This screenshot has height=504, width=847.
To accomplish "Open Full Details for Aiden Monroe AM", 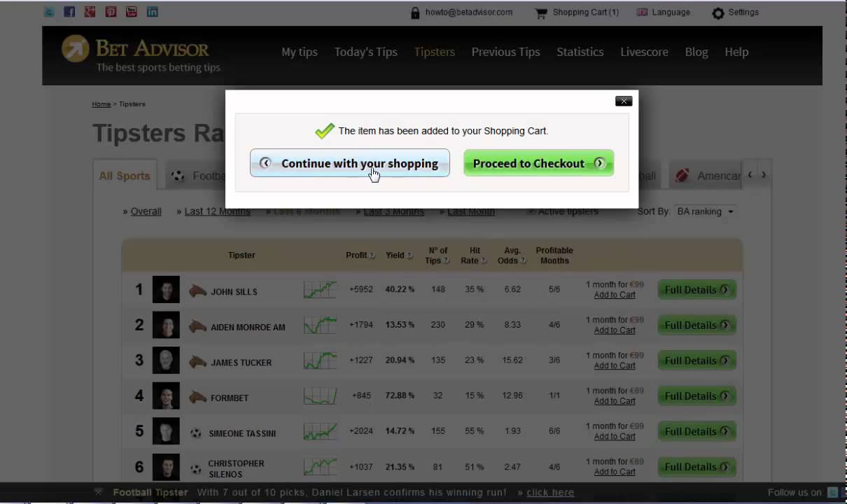I will 696,325.
